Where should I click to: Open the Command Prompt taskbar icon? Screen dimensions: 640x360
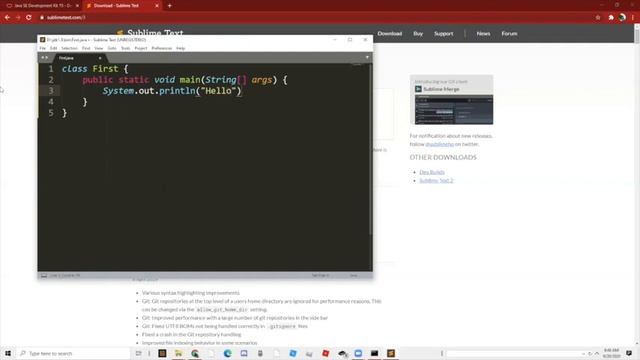(374, 353)
